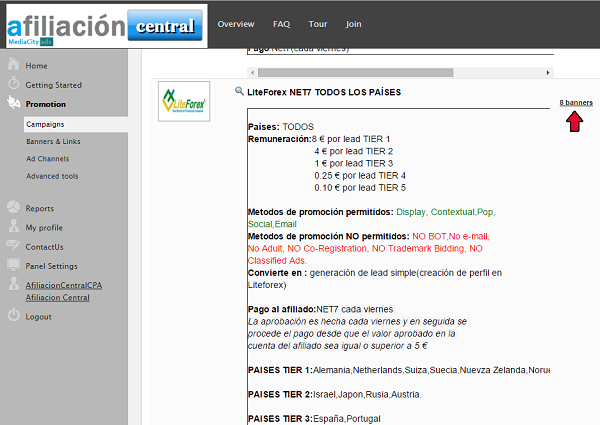Click the ContactUs envelope icon
The image size is (600, 425).
13,245
